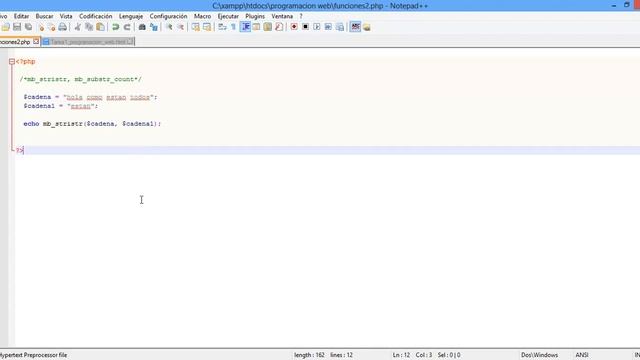Image resolution: width=640 pixels, height=360 pixels.
Task: Click the Print toolbar icon
Action: [62, 27]
